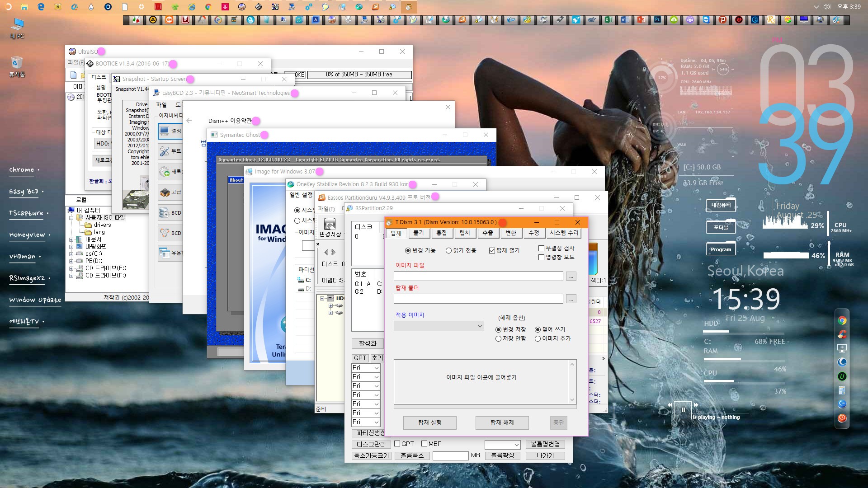Pause the Rainmeter music player
The image size is (868, 488).
click(x=683, y=410)
